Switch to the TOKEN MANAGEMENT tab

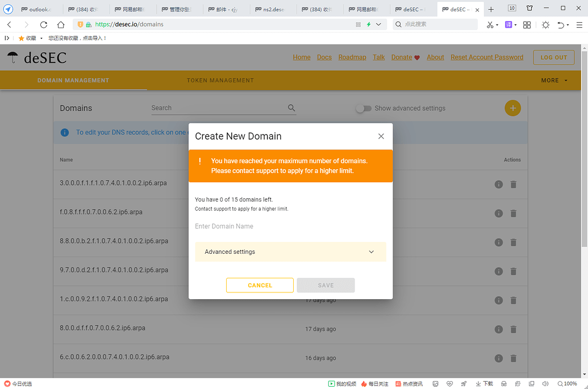click(x=220, y=80)
